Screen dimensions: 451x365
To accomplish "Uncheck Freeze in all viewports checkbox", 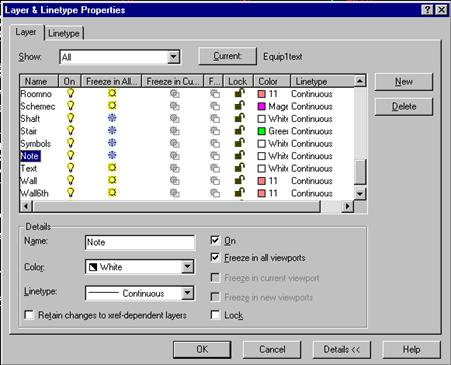I will tap(215, 258).
